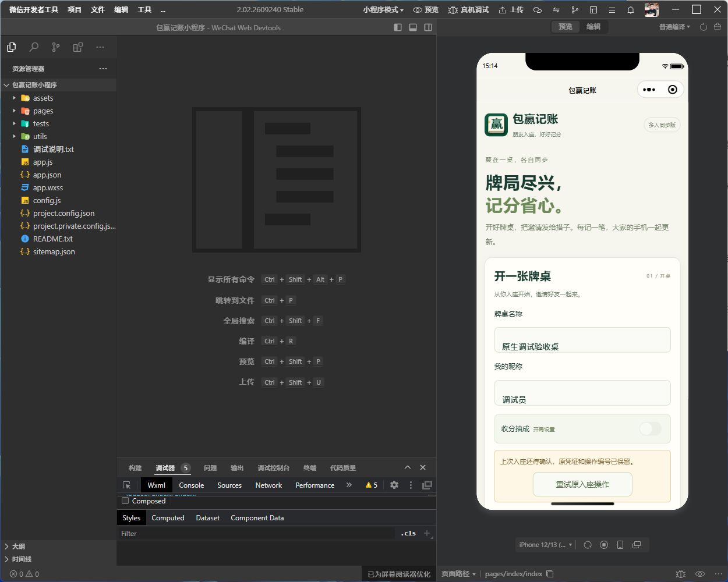Image resolution: width=728 pixels, height=582 pixels.
Task: Open the notification bell
Action: [x=631, y=10]
